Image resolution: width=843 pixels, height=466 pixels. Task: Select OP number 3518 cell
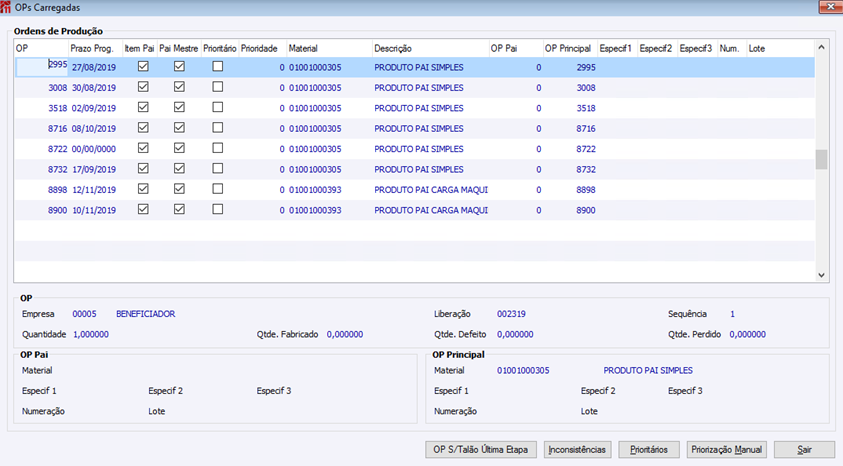pos(58,108)
